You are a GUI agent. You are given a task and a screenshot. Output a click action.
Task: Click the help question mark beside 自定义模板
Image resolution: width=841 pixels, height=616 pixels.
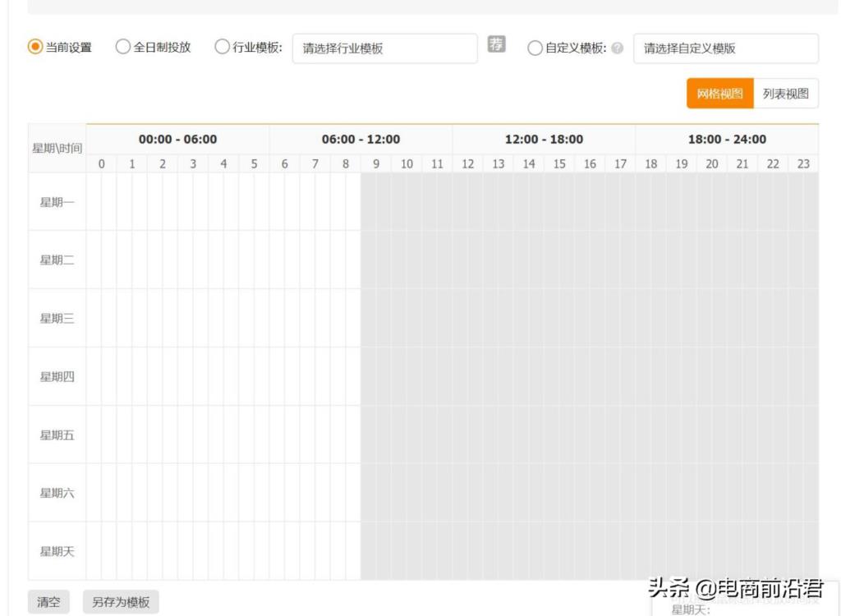618,48
